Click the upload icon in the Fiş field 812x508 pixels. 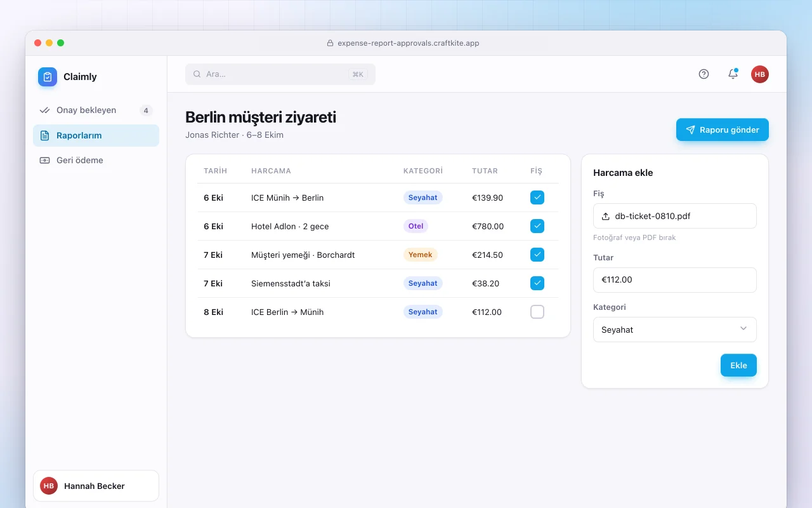606,216
